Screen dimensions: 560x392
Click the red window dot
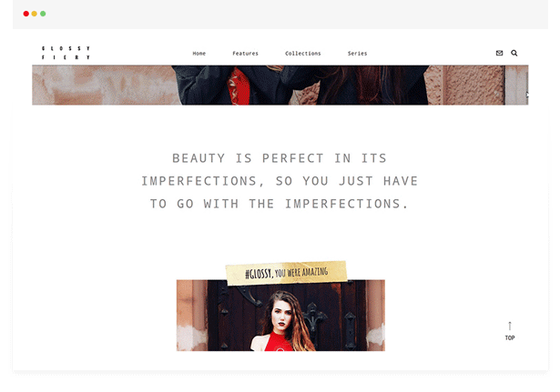26,14
